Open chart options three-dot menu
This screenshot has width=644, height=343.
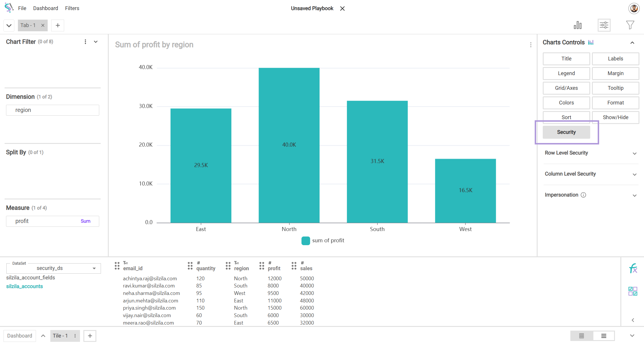coord(531,45)
